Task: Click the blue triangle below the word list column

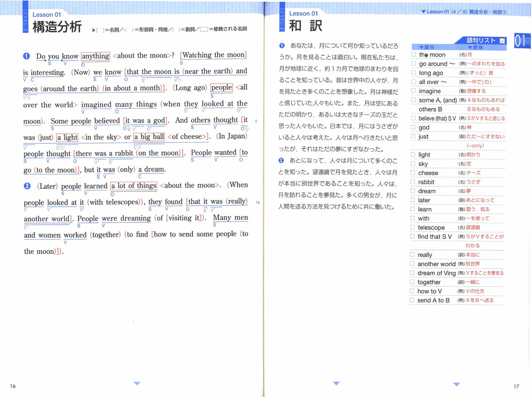Action: [x=457, y=384]
